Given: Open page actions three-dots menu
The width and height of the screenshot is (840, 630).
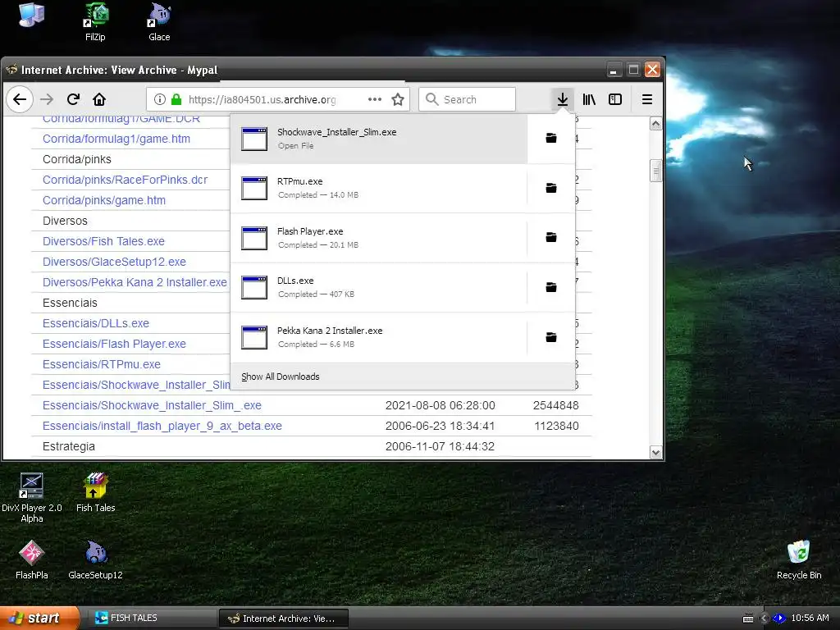Looking at the screenshot, I should [x=375, y=99].
